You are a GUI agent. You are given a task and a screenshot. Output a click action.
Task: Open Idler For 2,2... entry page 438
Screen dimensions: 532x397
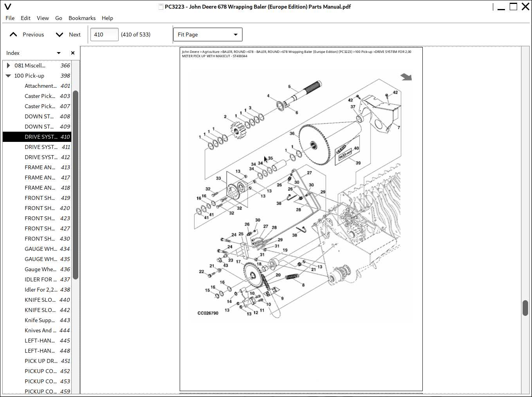coord(37,290)
